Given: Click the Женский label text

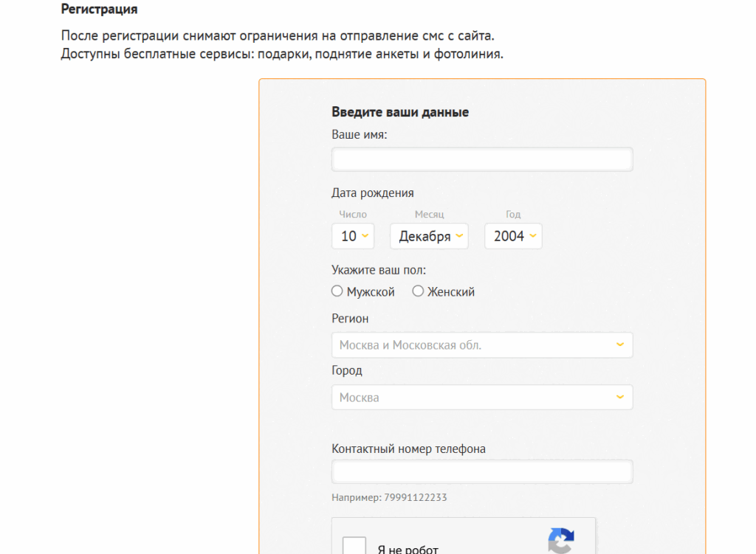Looking at the screenshot, I should [450, 292].
